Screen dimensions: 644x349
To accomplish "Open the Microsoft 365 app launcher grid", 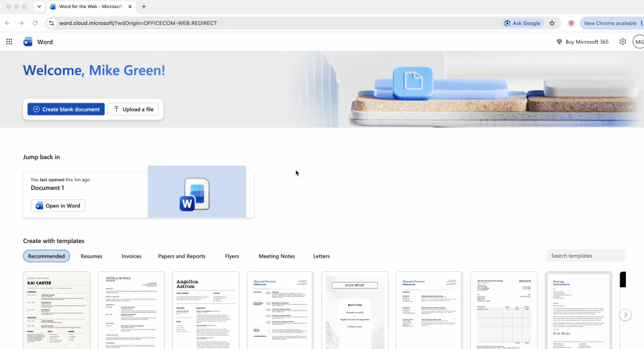I will pos(9,42).
